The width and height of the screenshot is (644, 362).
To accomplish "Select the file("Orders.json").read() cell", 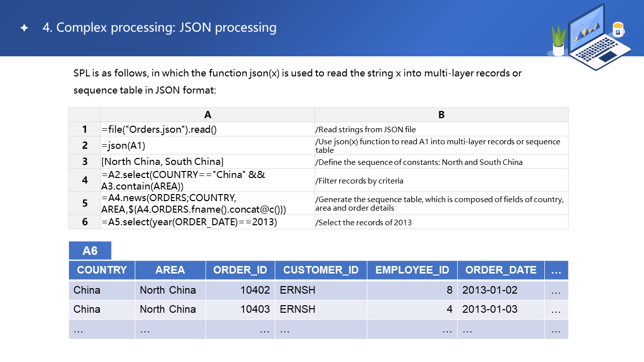I will pos(207,129).
